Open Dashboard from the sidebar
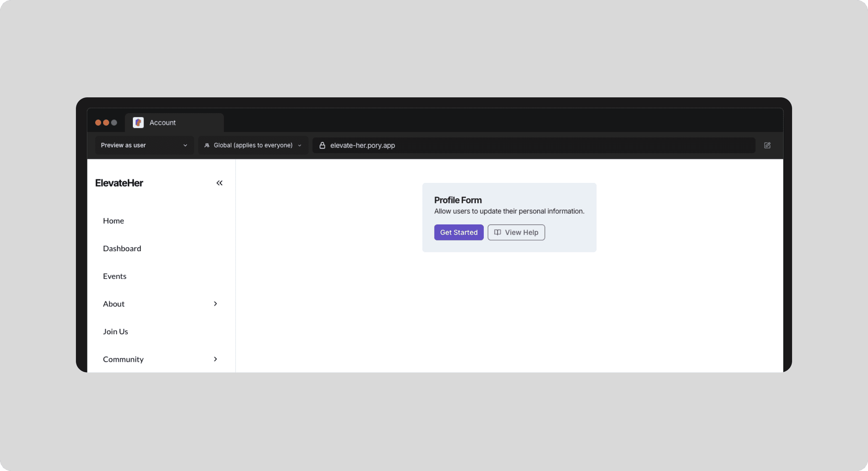 pos(122,248)
